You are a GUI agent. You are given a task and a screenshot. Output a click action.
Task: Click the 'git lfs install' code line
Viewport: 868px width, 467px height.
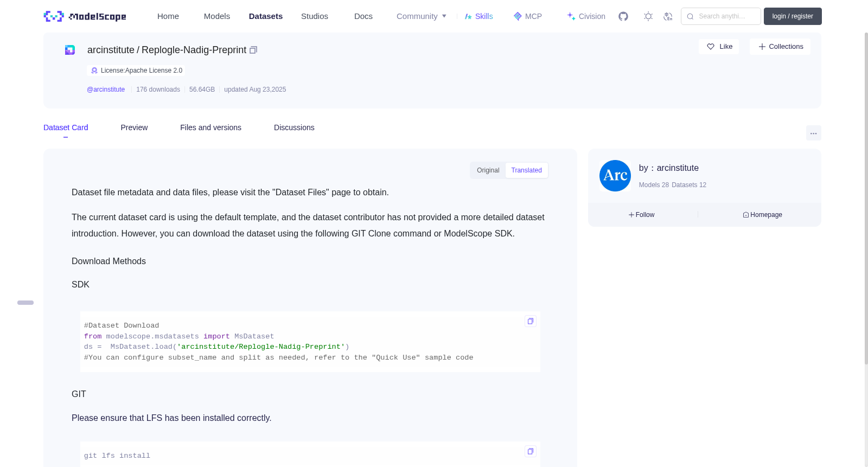pos(117,456)
